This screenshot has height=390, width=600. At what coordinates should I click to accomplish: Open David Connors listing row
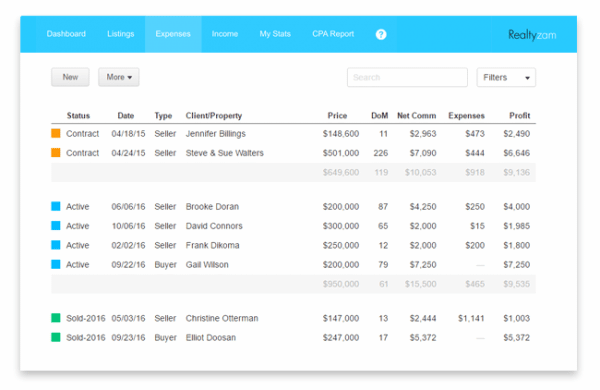[293, 226]
